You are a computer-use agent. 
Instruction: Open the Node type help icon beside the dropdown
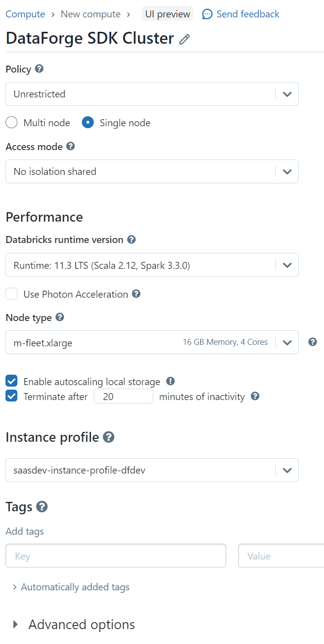coord(313,342)
